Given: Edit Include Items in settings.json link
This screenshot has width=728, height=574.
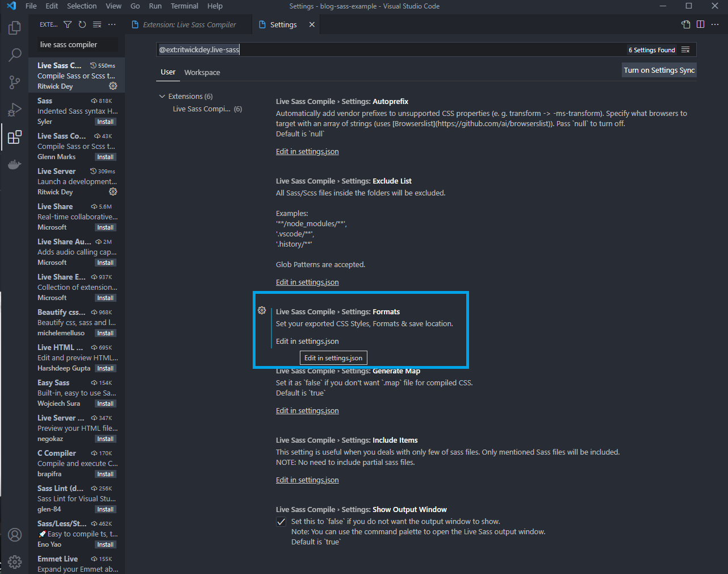Looking at the screenshot, I should [x=307, y=480].
